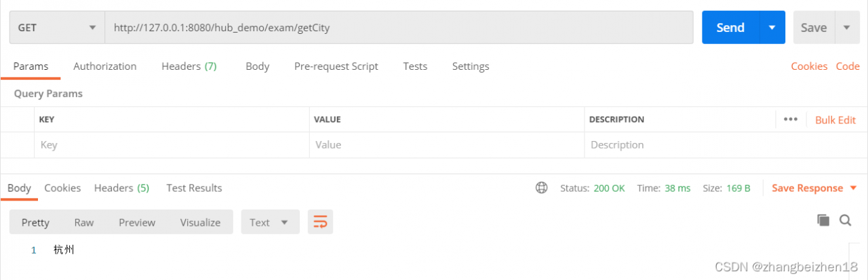Switch to the Authorization tab
The height and width of the screenshot is (280, 868).
coord(104,66)
